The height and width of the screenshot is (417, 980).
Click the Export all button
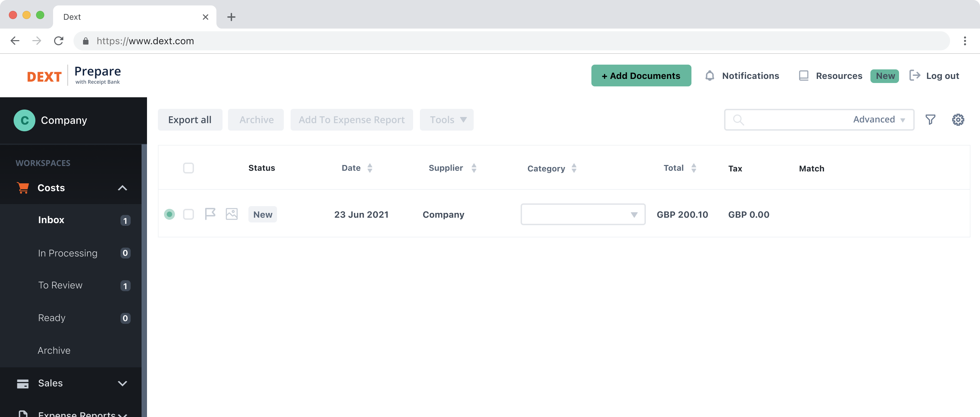pyautogui.click(x=190, y=120)
